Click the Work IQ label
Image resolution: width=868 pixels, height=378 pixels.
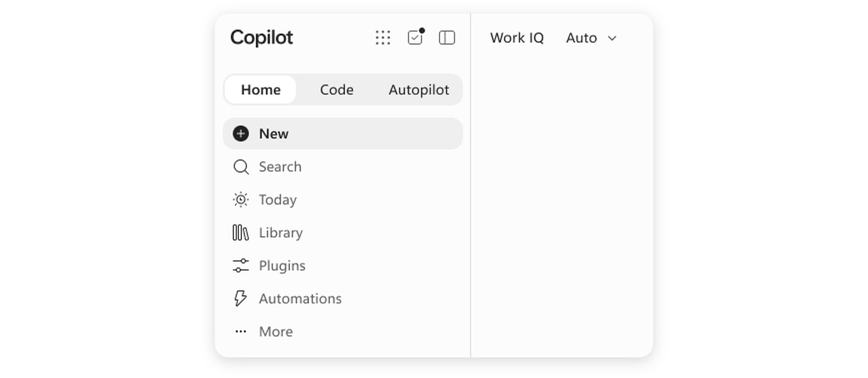point(517,38)
